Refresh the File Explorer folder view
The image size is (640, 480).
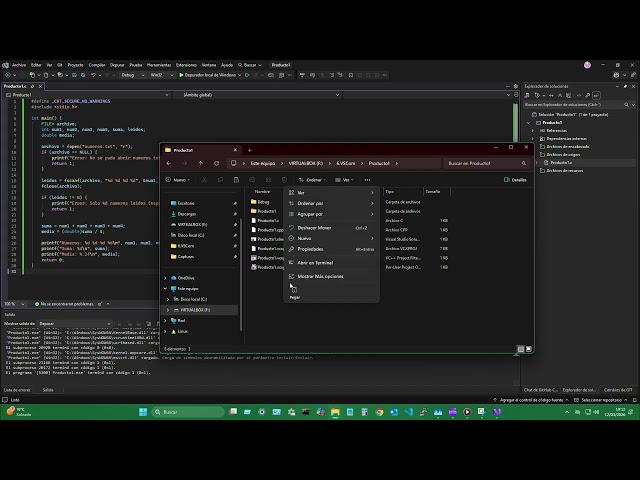click(x=216, y=163)
